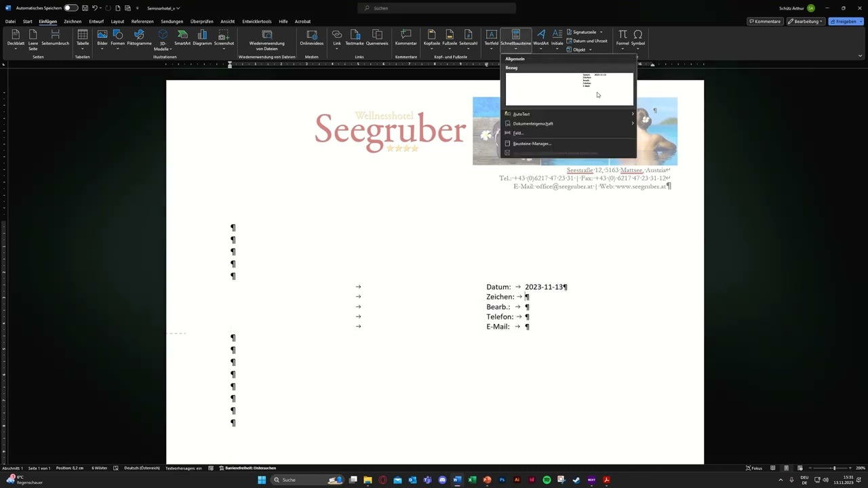Switch to the Layout ribbon tab
The image size is (868, 488).
117,21
